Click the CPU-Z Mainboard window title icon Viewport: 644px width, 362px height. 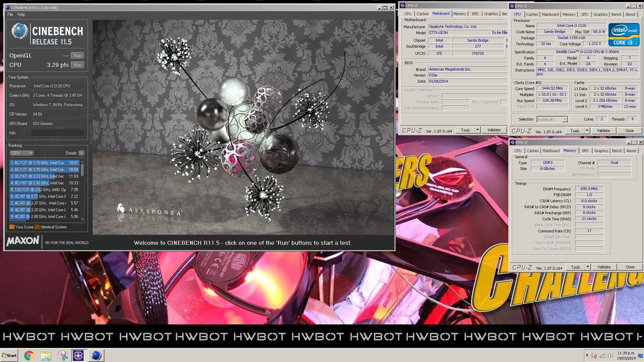click(403, 5)
